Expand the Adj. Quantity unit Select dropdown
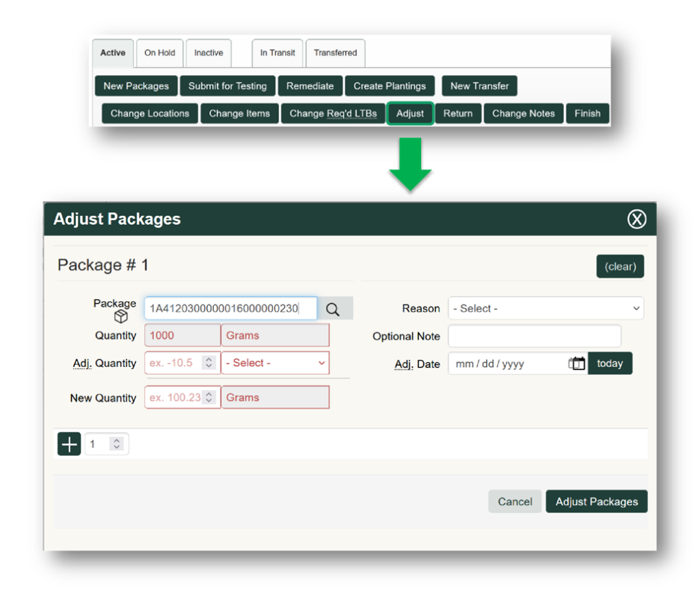Viewport: 700px width, 591px height. point(275,363)
